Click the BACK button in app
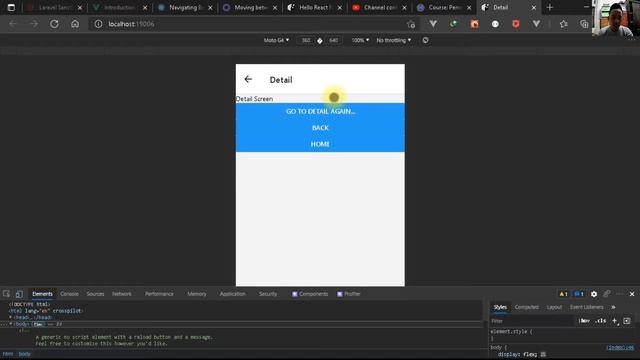 [320, 128]
